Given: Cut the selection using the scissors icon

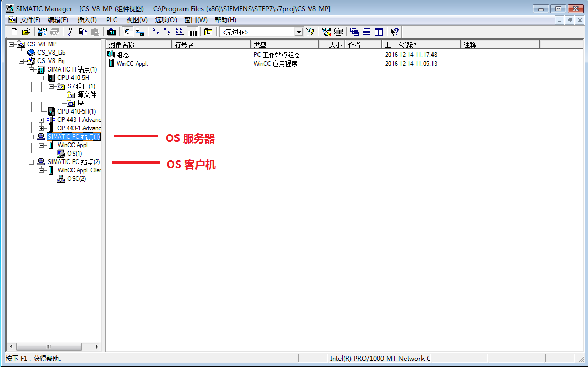Looking at the screenshot, I should (70, 32).
